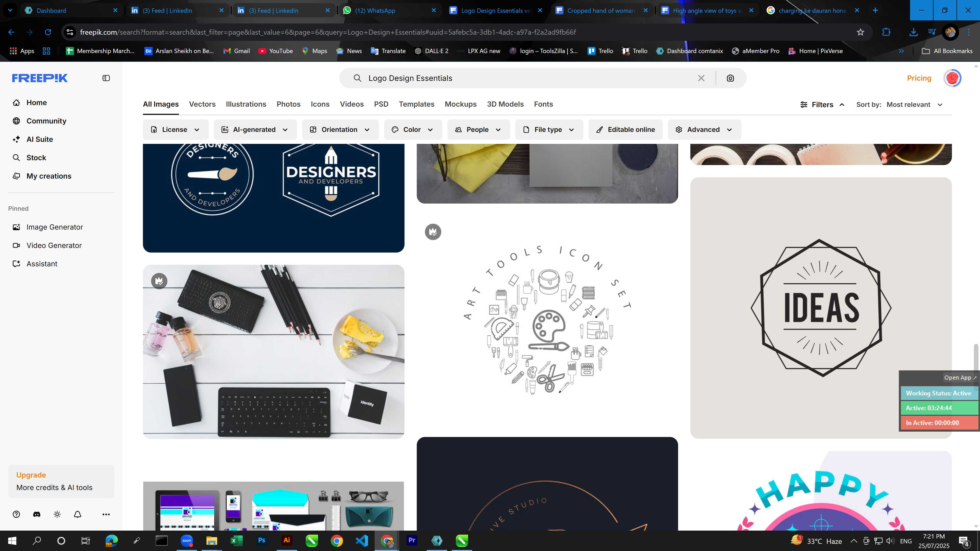Expand the Color filter dropdown

pyautogui.click(x=413, y=130)
